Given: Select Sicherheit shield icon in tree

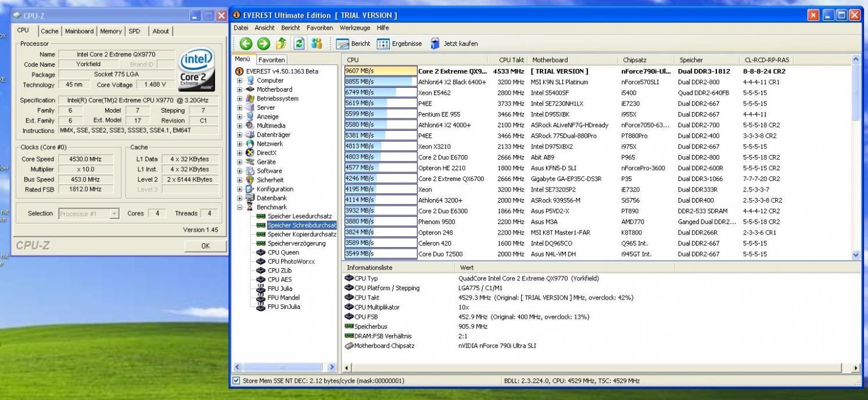Looking at the screenshot, I should (250, 180).
